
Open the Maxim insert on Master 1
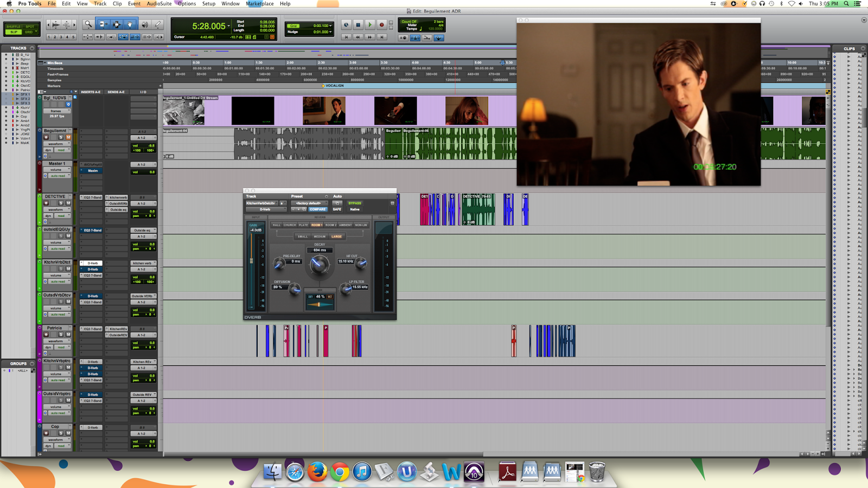click(93, 170)
